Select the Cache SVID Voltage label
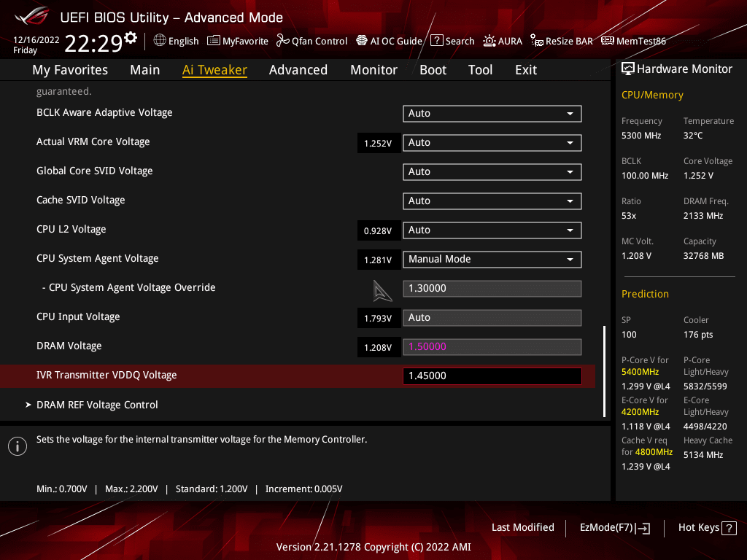The image size is (747, 560). 80,201
